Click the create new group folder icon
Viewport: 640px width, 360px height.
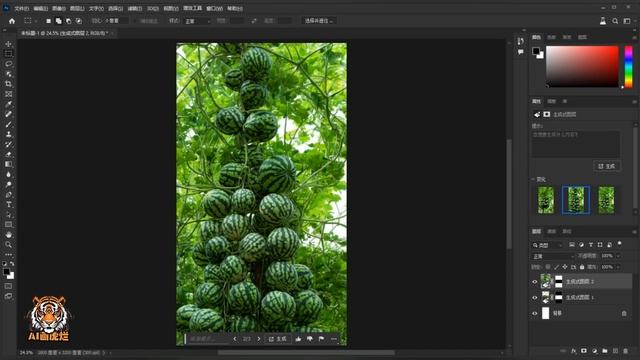tap(604, 351)
